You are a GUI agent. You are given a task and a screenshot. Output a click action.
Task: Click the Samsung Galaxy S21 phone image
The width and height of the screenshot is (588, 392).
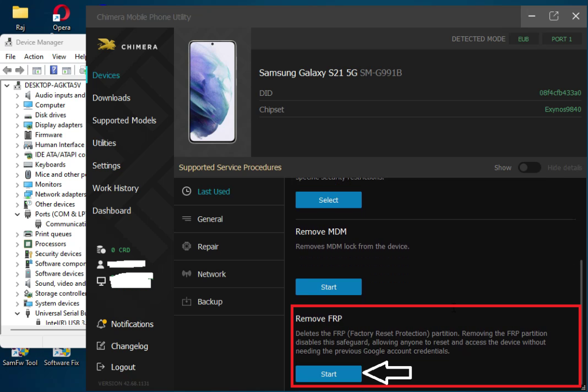pyautogui.click(x=212, y=92)
